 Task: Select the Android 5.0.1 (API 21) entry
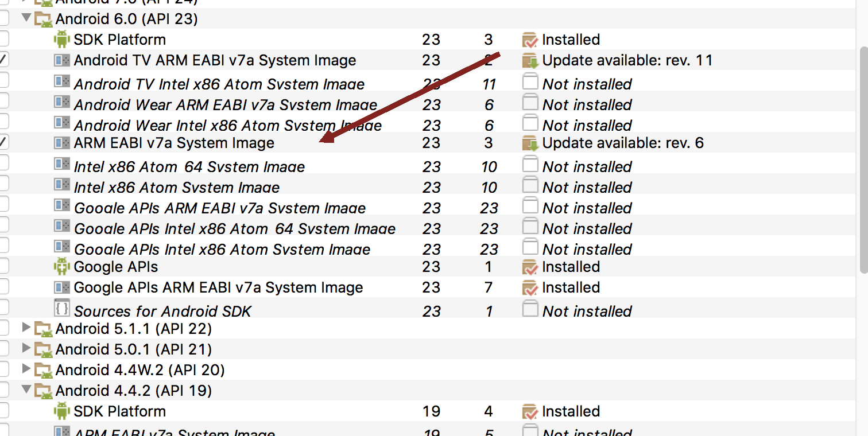coord(133,349)
